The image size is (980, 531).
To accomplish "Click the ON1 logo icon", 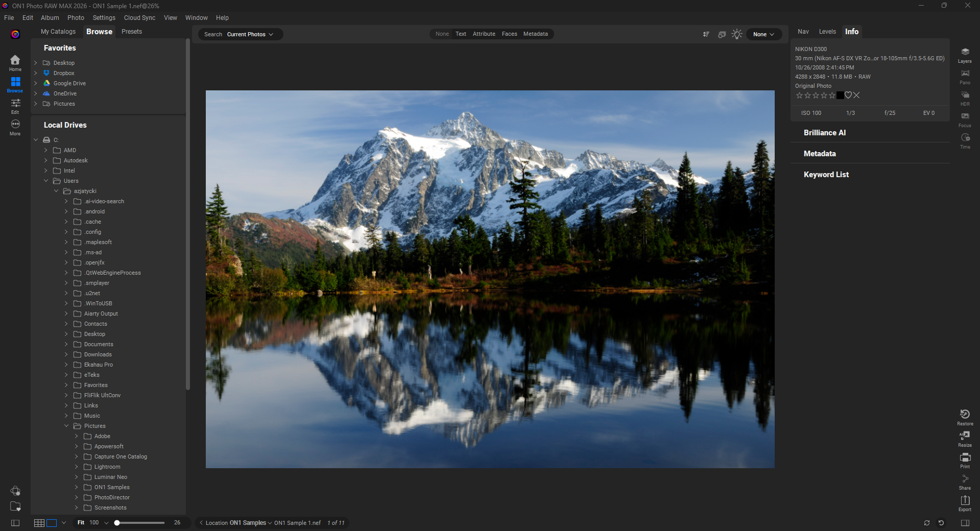I will tap(15, 34).
